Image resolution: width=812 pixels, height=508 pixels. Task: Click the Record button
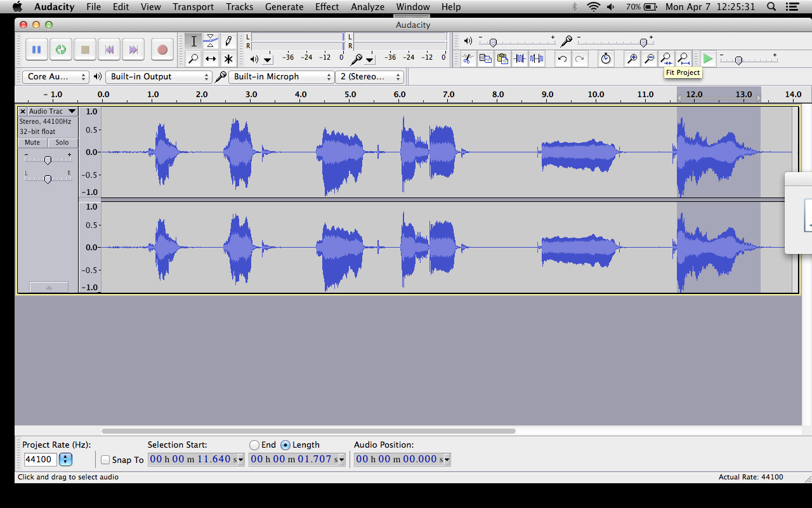162,50
